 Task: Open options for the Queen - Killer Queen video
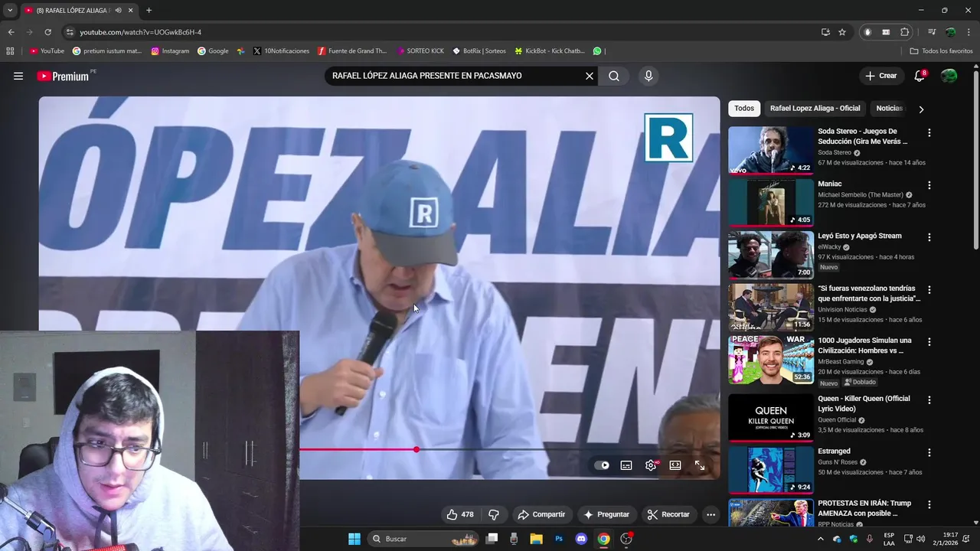click(929, 400)
